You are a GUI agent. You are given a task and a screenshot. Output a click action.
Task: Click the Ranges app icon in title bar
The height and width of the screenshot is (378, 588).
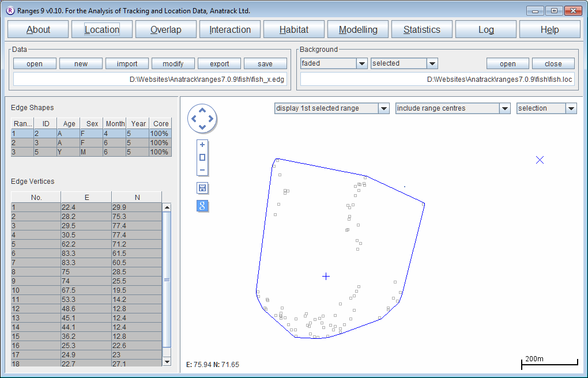point(10,10)
